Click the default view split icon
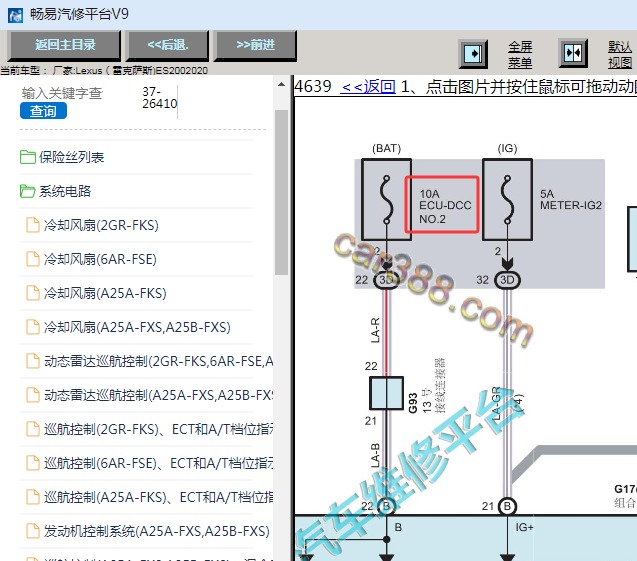637x561 pixels. coord(573,53)
